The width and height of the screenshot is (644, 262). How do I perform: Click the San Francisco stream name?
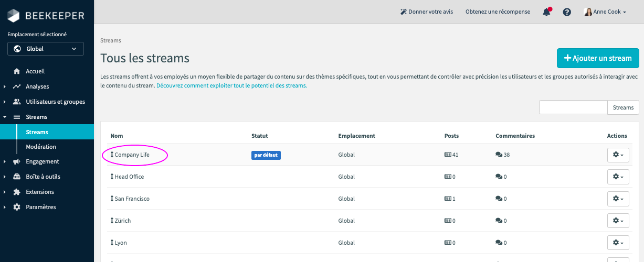coord(132,199)
